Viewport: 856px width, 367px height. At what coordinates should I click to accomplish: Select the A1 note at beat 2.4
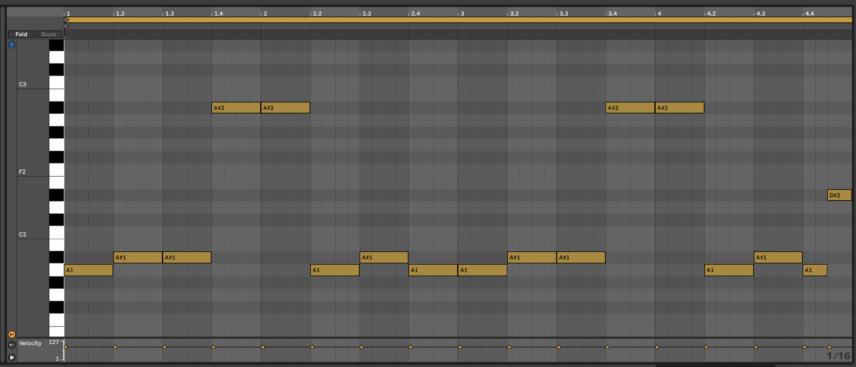(x=433, y=270)
